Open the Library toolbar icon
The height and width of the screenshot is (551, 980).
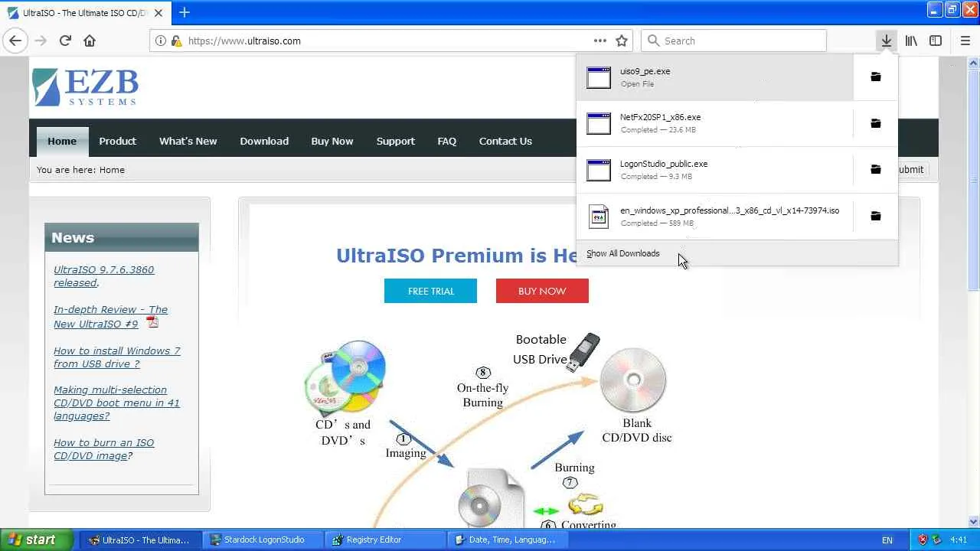coord(911,41)
